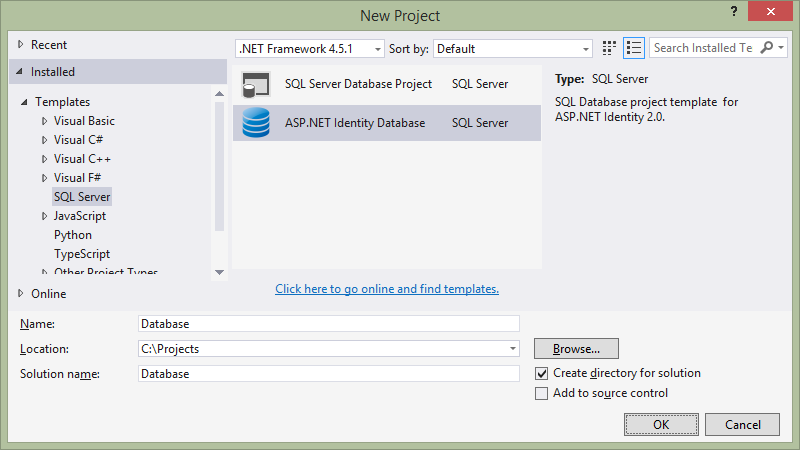Open the search options dropdown arrow

pos(781,48)
